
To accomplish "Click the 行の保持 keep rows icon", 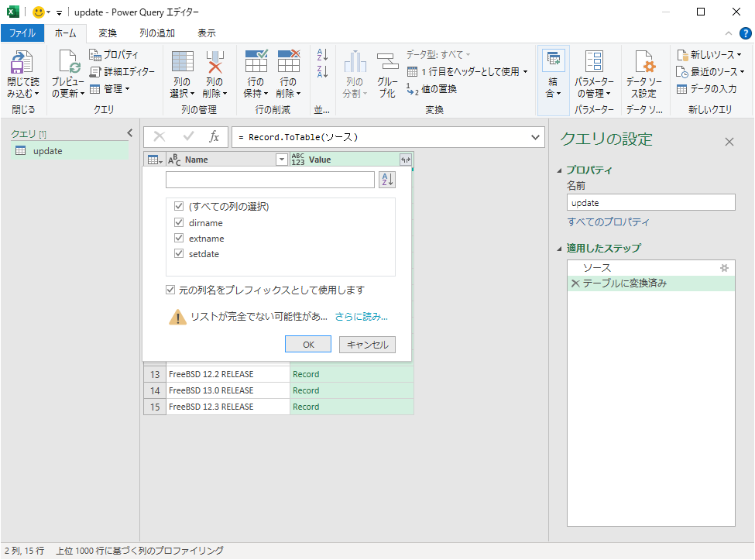I will (x=256, y=62).
